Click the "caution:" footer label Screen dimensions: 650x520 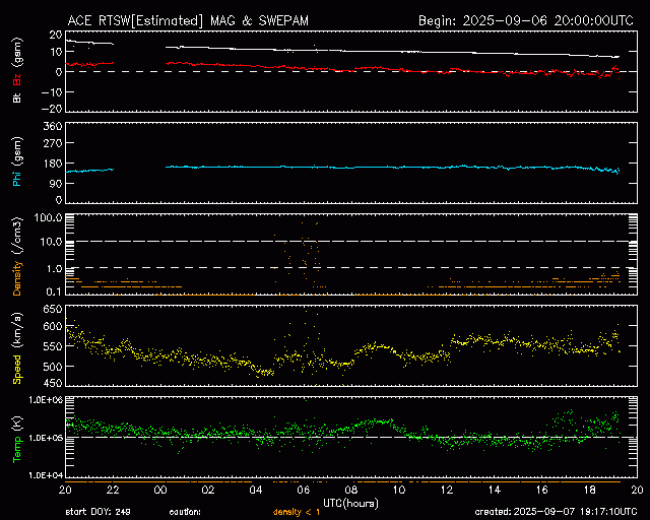[185, 512]
